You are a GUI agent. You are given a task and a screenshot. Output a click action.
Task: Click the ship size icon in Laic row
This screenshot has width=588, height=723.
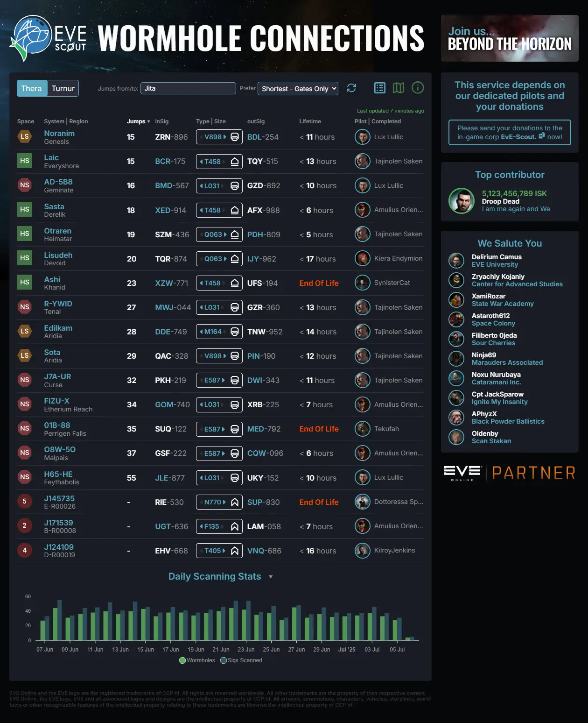pyautogui.click(x=235, y=162)
